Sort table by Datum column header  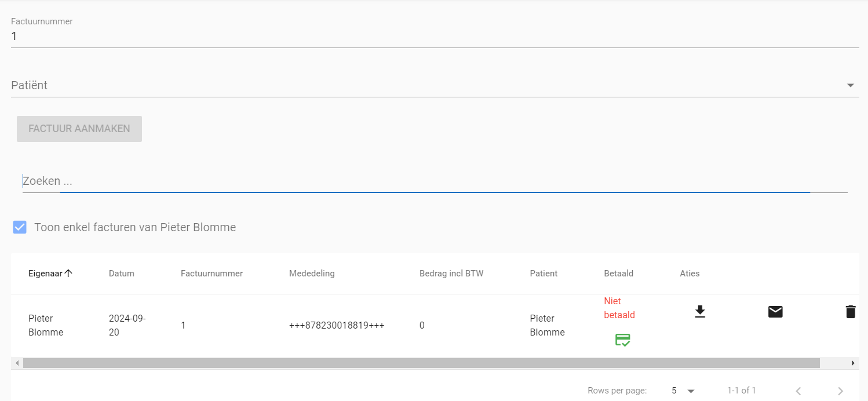point(121,274)
